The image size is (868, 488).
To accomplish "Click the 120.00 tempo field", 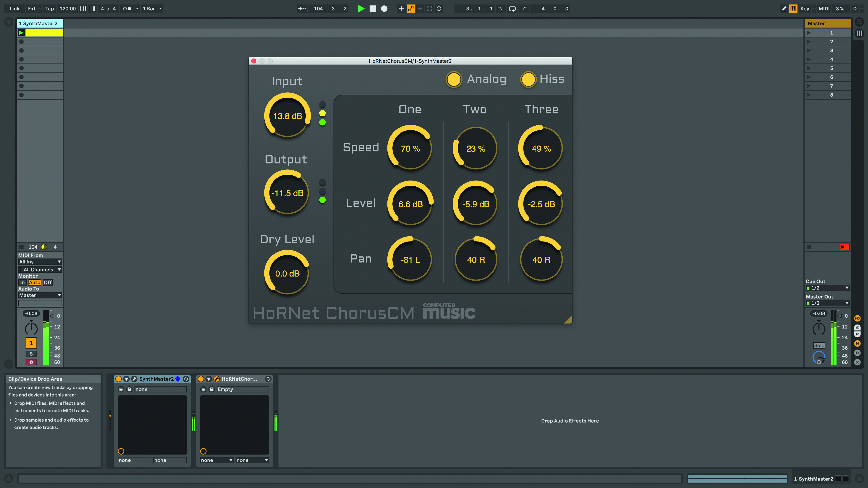I will (x=67, y=9).
